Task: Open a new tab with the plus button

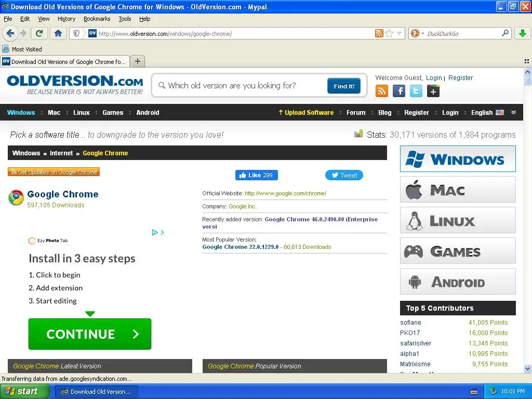Action: [x=137, y=61]
